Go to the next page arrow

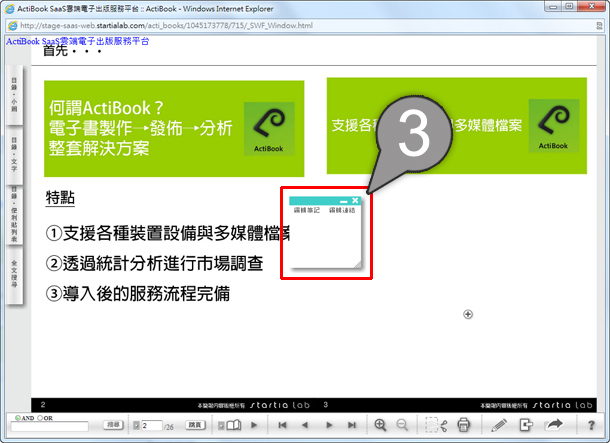coord(329,425)
